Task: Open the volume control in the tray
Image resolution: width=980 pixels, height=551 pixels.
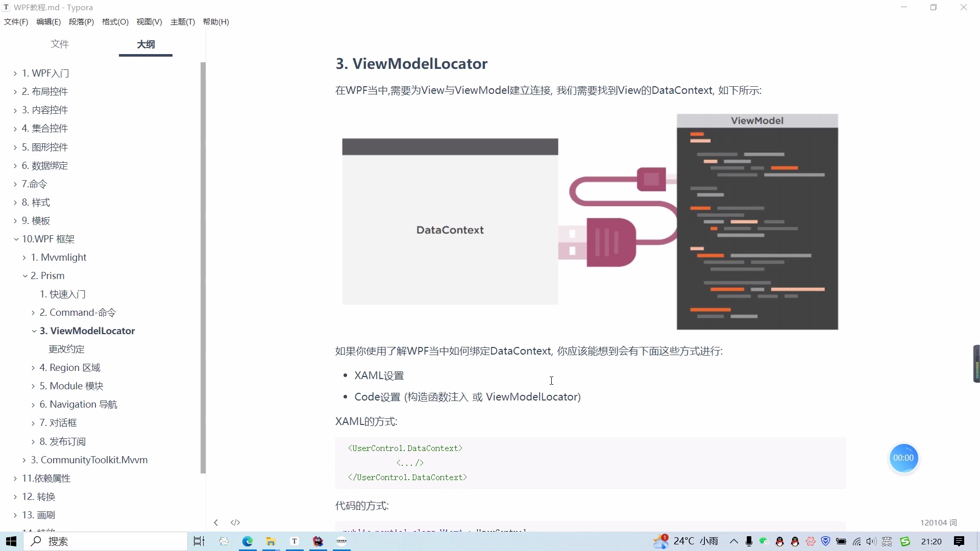Action: 871,541
